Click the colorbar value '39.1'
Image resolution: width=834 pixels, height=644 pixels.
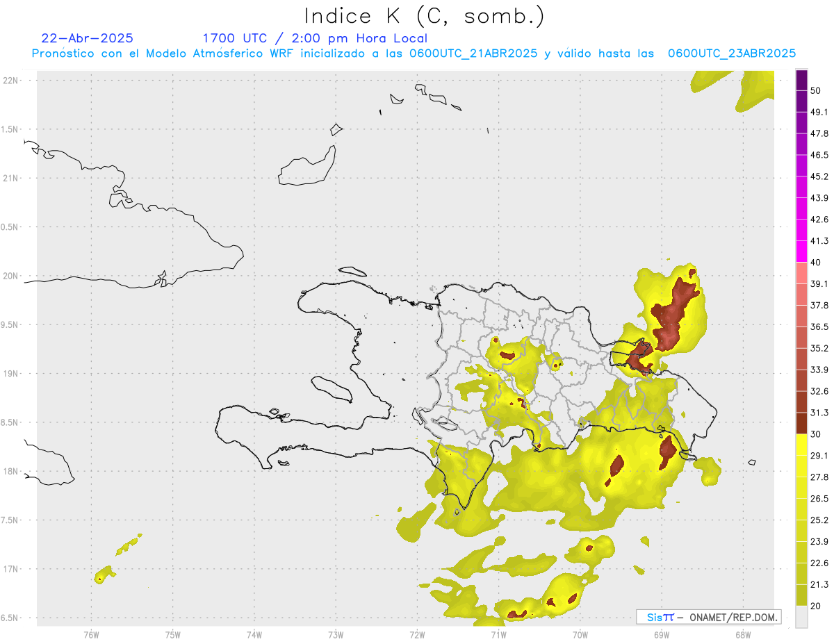point(819,284)
